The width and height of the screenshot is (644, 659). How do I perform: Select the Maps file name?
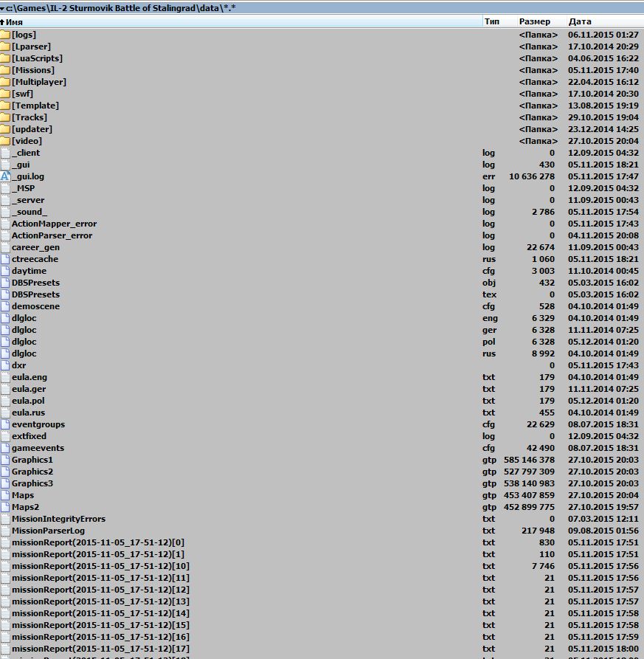coord(23,495)
